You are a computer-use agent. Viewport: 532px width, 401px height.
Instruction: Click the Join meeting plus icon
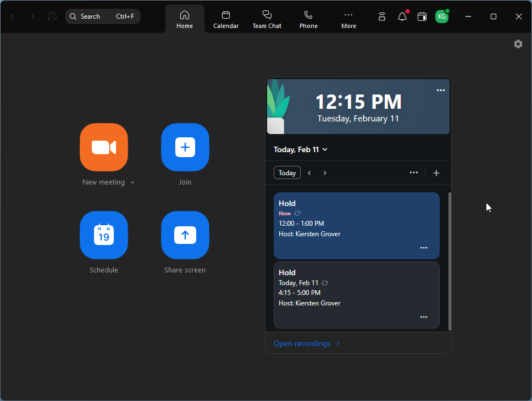[x=185, y=147]
